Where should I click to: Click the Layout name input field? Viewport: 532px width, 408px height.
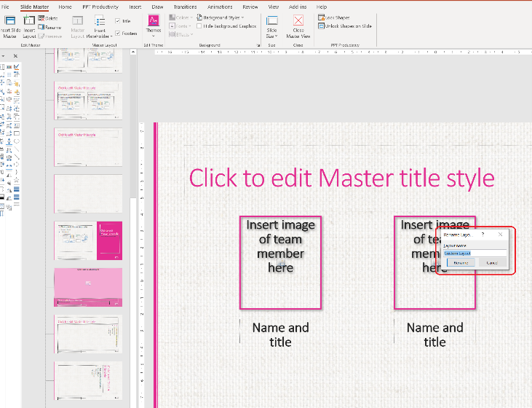475,253
